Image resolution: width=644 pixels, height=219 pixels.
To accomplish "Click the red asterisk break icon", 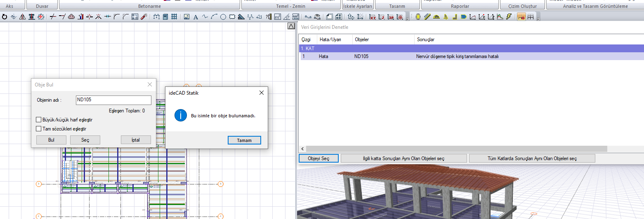I will pyautogui.click(x=89, y=17).
